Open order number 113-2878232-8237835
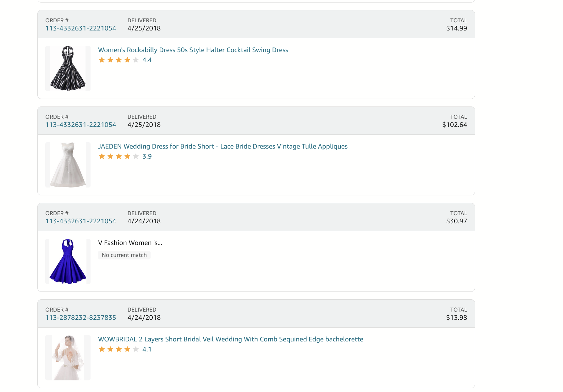The width and height of the screenshot is (563, 392). coord(81,318)
